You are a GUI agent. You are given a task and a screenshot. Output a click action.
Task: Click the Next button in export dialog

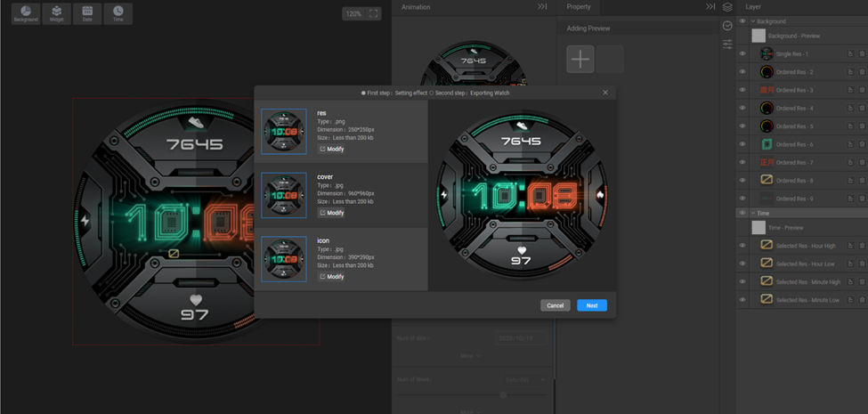coord(591,305)
